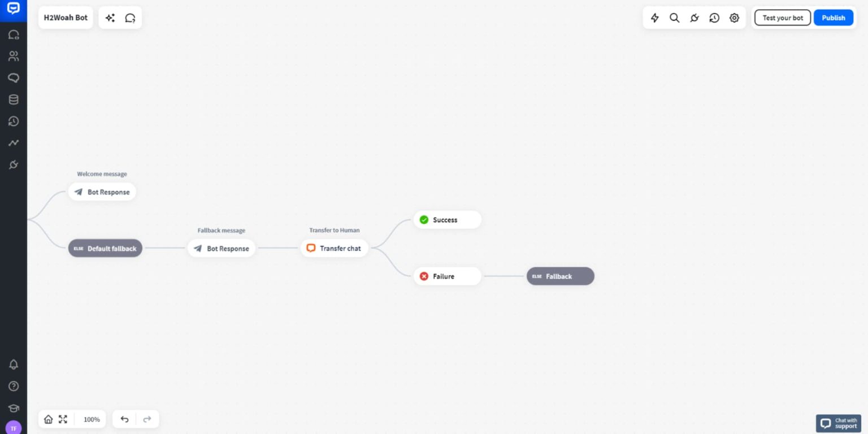Open the TF profile avatar
Viewport: 868px width, 434px height.
pyautogui.click(x=13, y=428)
